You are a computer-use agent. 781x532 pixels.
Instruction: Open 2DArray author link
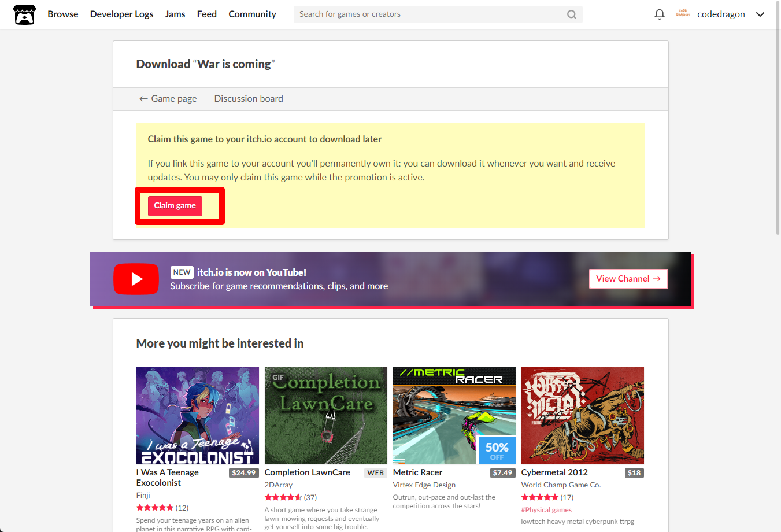click(x=279, y=485)
